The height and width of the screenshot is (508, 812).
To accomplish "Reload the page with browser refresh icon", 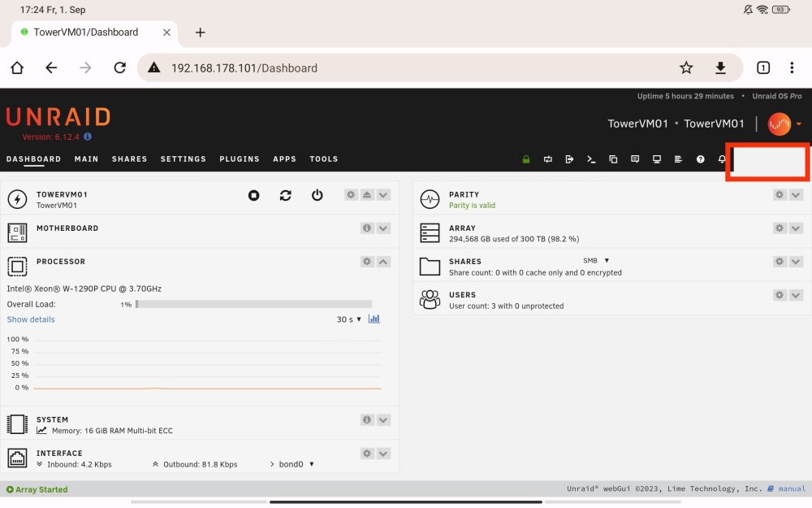I will click(119, 68).
